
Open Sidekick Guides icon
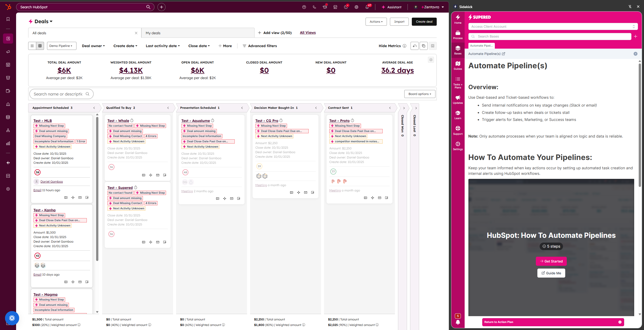point(458,65)
